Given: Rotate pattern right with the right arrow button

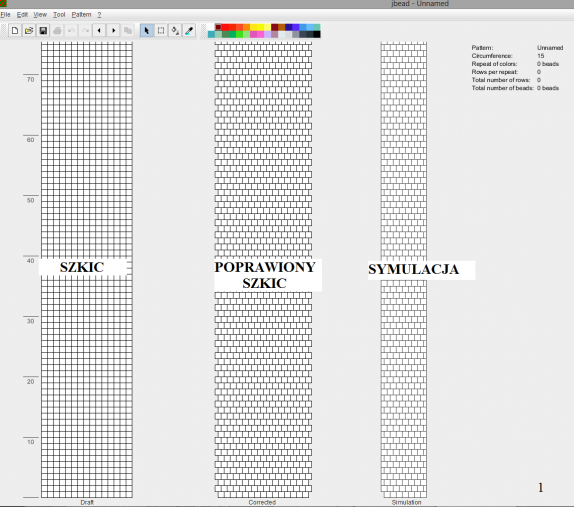Looking at the screenshot, I should click(x=113, y=30).
